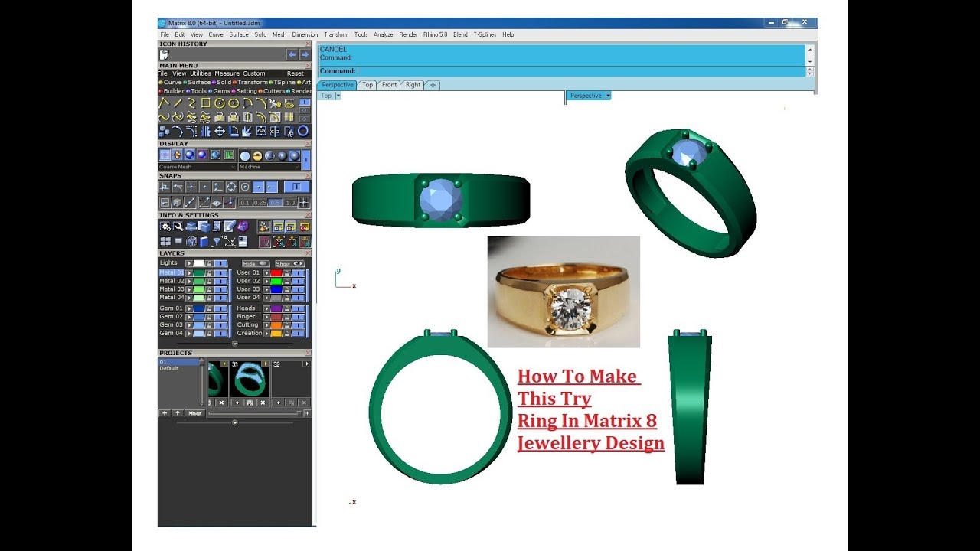The image size is (980, 551).
Task: Set snap value to 0.25
Action: pyautogui.click(x=260, y=203)
